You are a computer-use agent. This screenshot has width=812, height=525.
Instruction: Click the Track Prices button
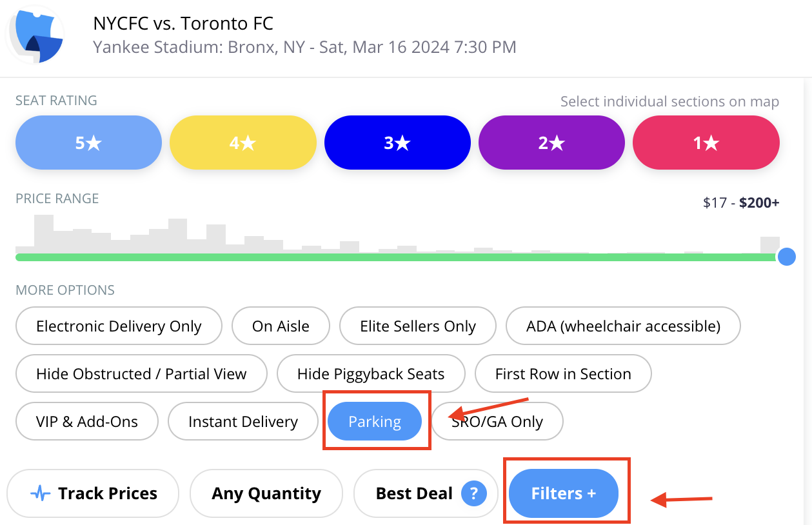[x=93, y=493]
